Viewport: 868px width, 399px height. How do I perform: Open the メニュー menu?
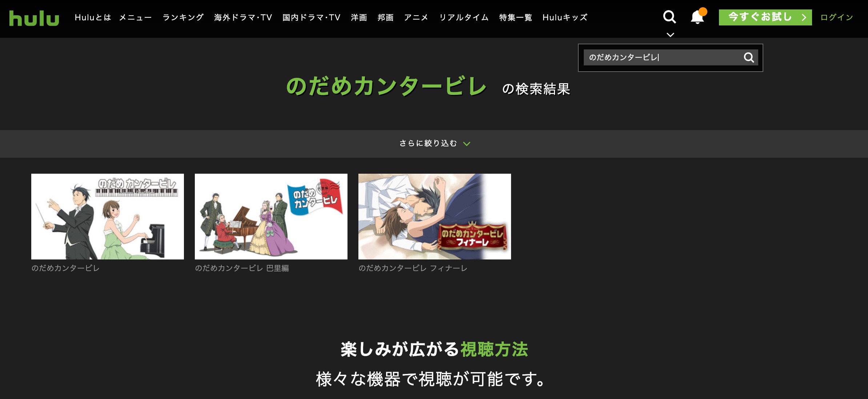point(135,17)
